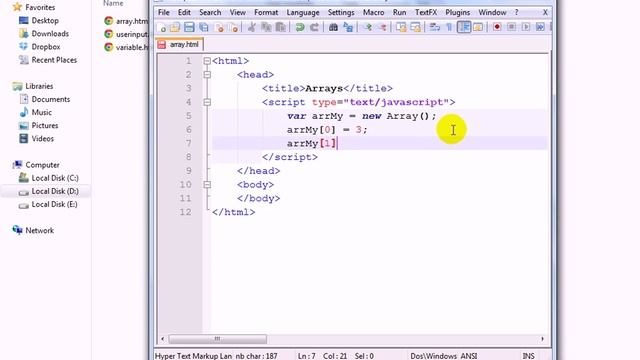Select the array.html document tab

(x=179, y=44)
